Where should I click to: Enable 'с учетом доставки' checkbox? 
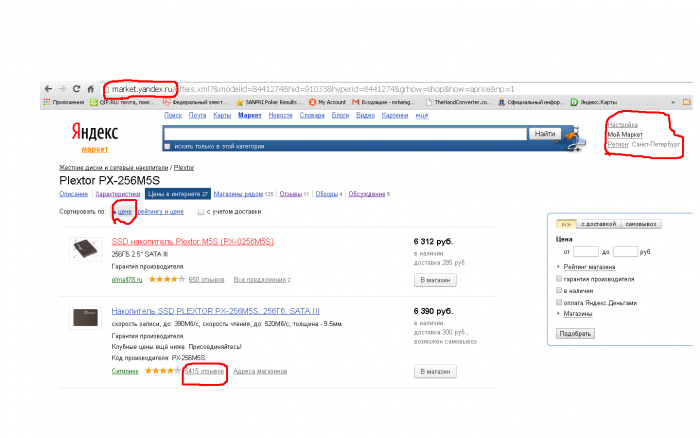click(201, 212)
